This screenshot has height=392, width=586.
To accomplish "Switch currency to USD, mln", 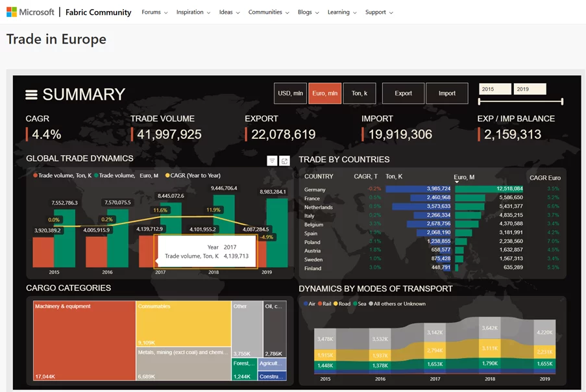I will tap(289, 93).
